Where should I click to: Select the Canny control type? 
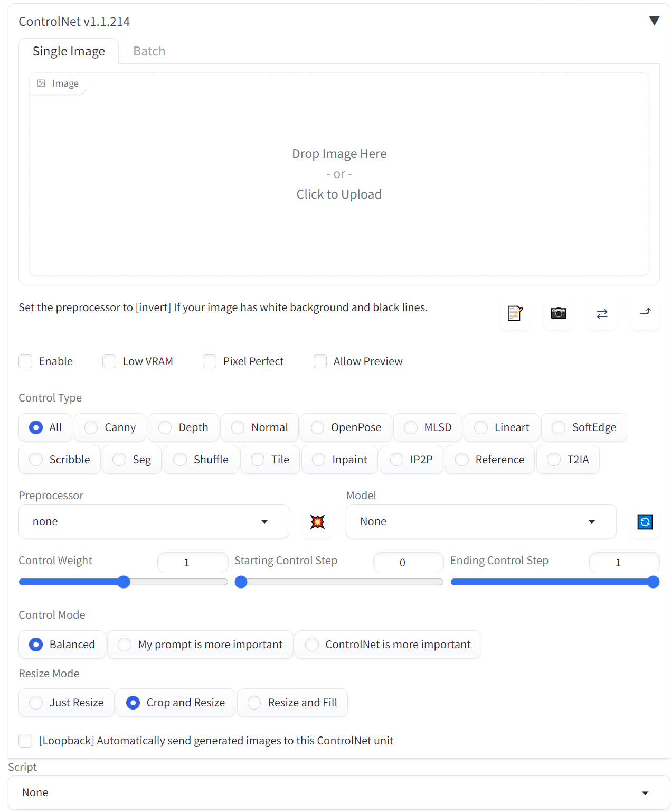point(110,427)
